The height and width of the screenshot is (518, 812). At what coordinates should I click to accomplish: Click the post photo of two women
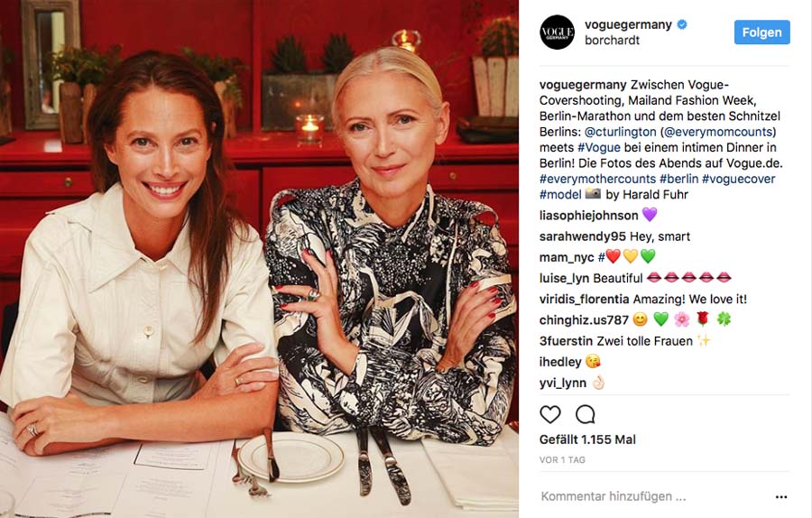pos(259,259)
